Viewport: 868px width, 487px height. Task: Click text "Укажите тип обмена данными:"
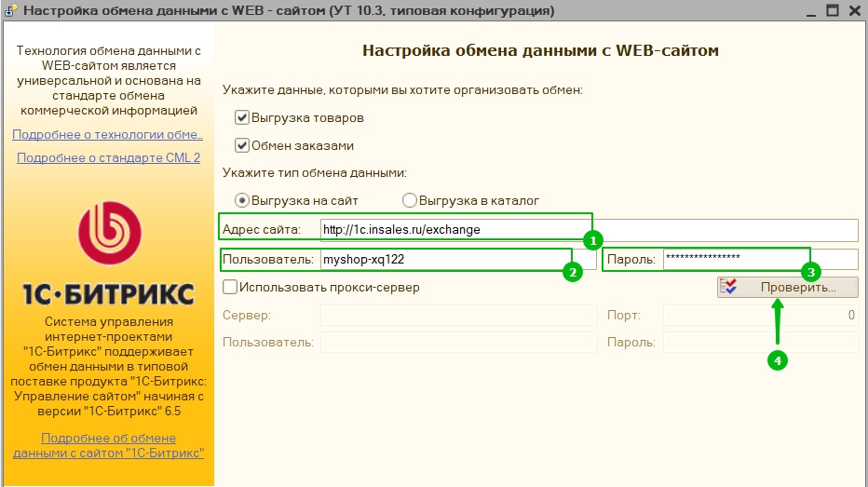[x=315, y=172]
